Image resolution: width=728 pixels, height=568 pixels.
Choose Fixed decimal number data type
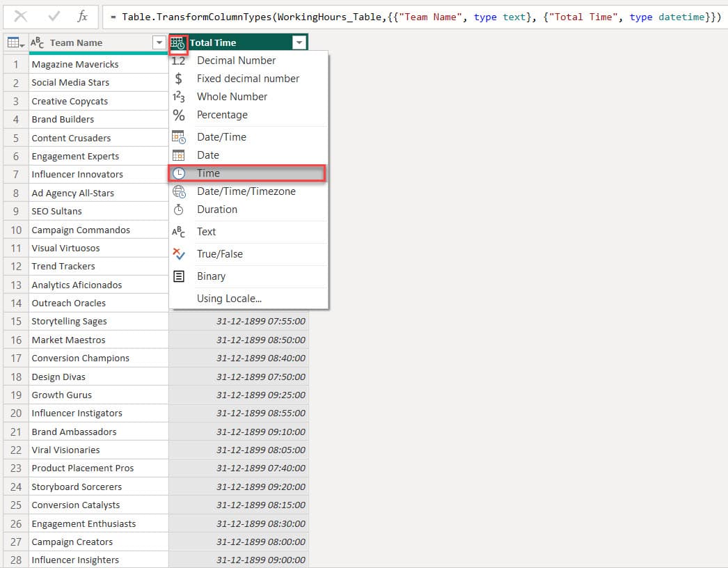pyautogui.click(x=249, y=79)
